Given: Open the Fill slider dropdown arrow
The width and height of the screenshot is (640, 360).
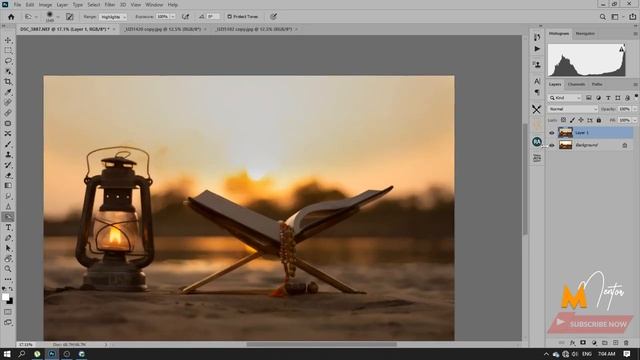Looking at the screenshot, I should click(x=634, y=120).
